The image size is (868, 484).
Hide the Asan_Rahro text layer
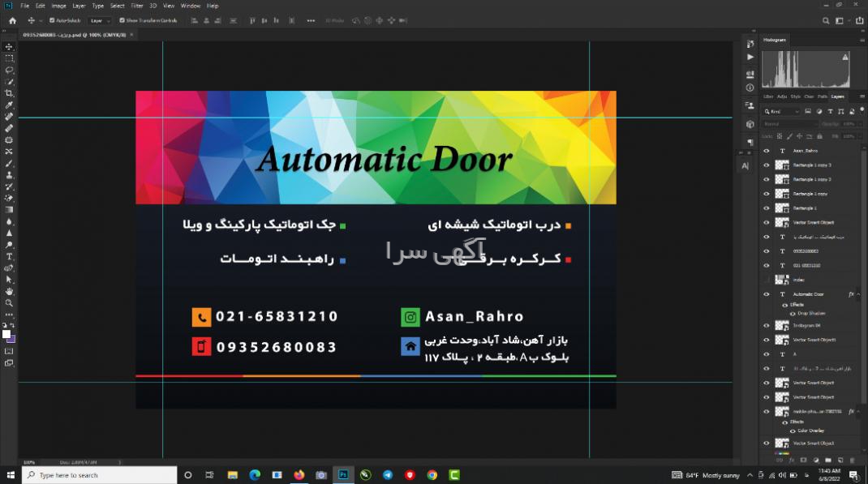pyautogui.click(x=766, y=151)
